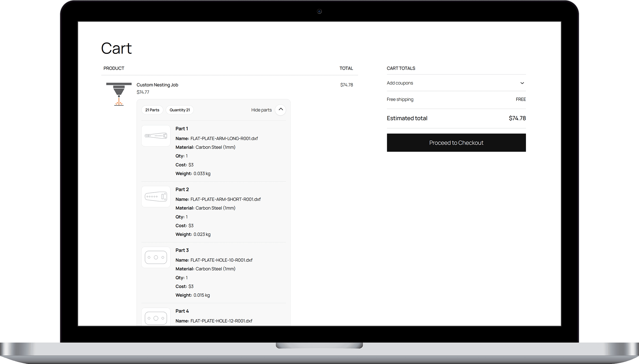Image resolution: width=639 pixels, height=364 pixels.
Task: Click the FLAT-PLATE-HOLE-10-R001.dxf file name
Action: [221, 260]
